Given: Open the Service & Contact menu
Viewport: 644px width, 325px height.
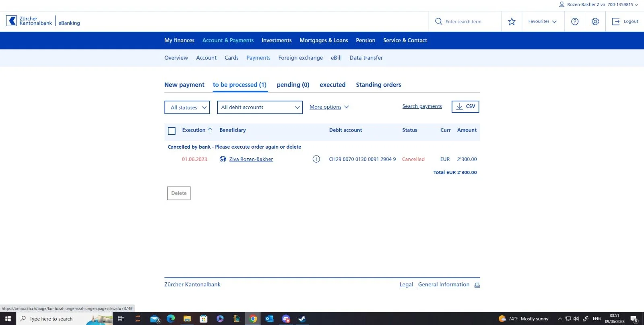Looking at the screenshot, I should tap(405, 40).
